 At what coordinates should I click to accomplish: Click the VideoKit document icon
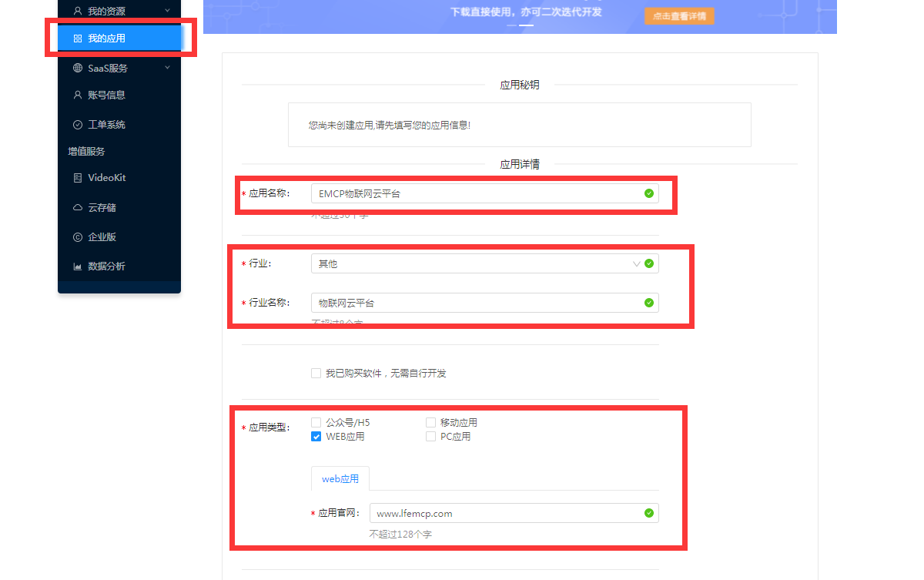click(77, 178)
